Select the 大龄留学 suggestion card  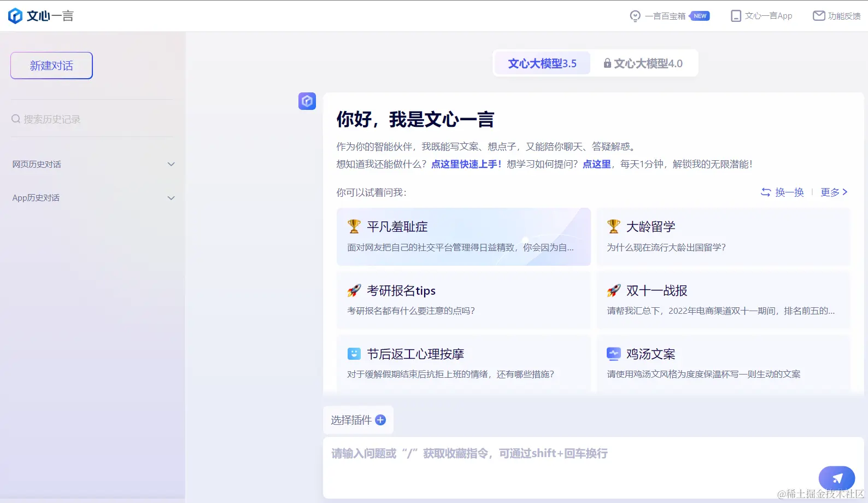[723, 237]
